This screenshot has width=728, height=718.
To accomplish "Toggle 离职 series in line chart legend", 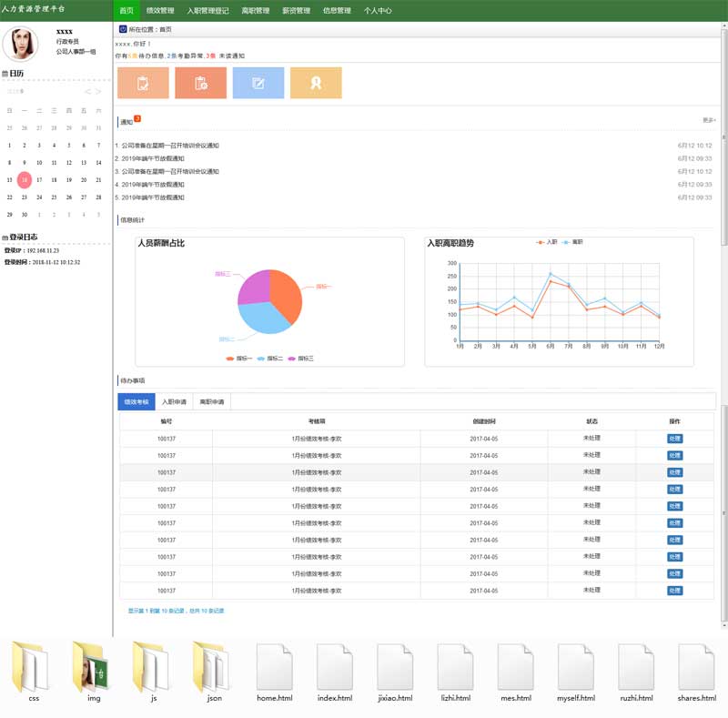I will pyautogui.click(x=572, y=242).
